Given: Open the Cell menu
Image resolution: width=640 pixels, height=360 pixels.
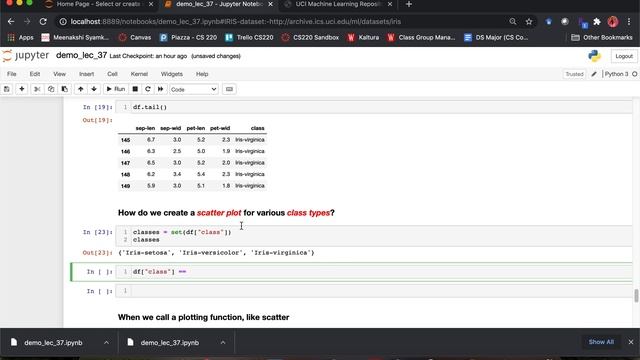Looking at the screenshot, I should click(x=112, y=74).
